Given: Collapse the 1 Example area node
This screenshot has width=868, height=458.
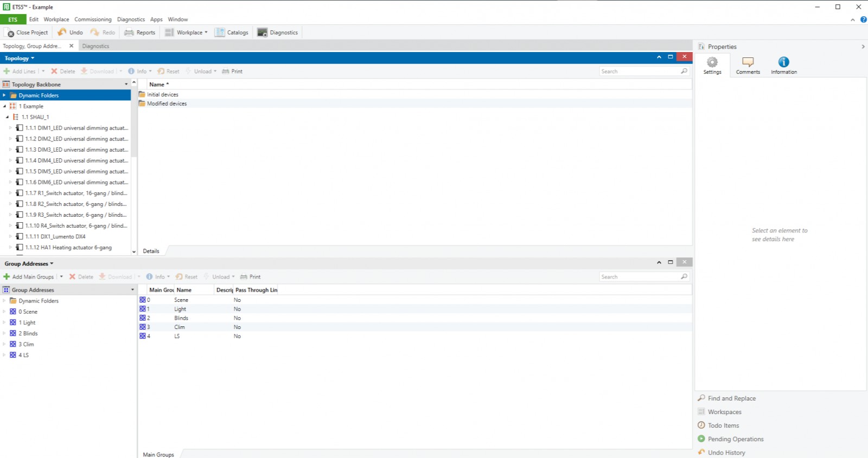Looking at the screenshot, I should 4,106.
